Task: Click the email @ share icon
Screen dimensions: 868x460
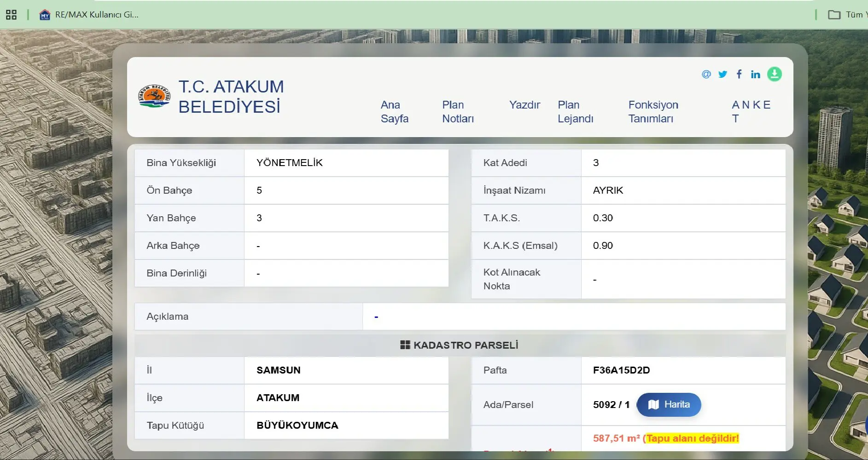Action: pos(706,74)
